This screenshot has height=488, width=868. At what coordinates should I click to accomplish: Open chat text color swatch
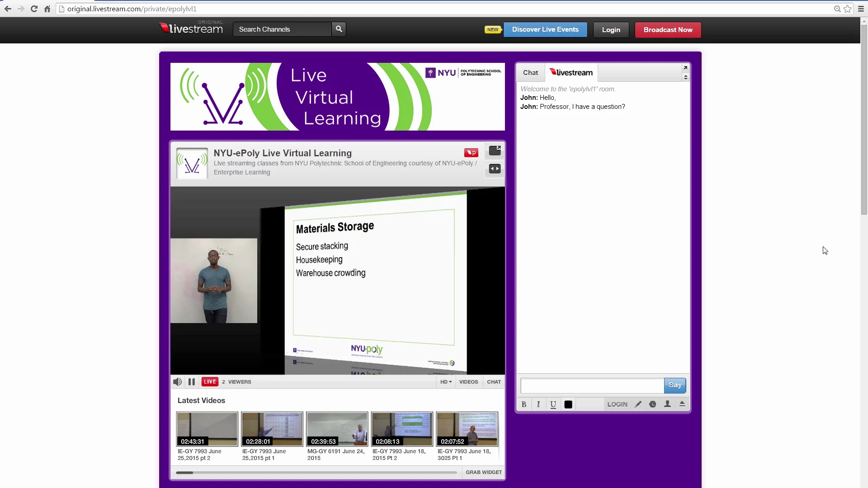[x=568, y=404]
